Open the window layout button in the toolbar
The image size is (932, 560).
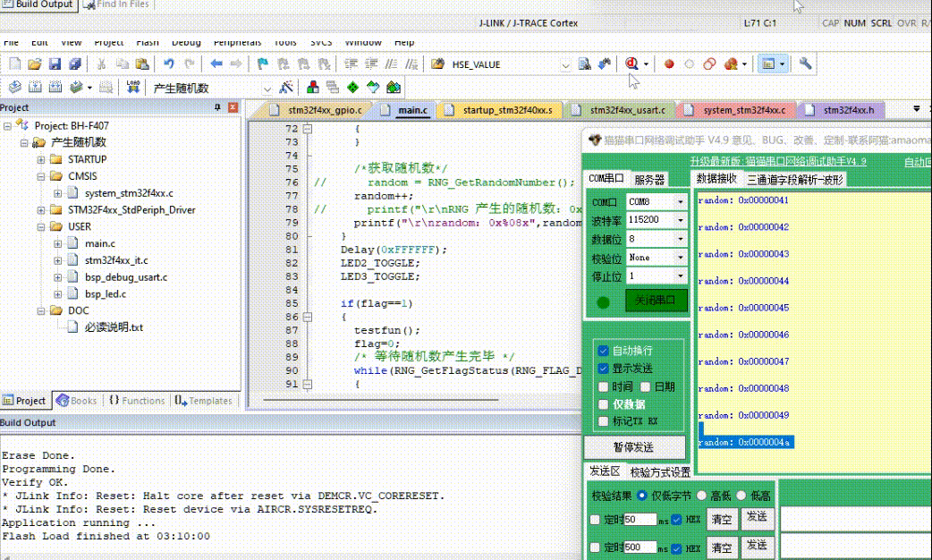click(768, 64)
